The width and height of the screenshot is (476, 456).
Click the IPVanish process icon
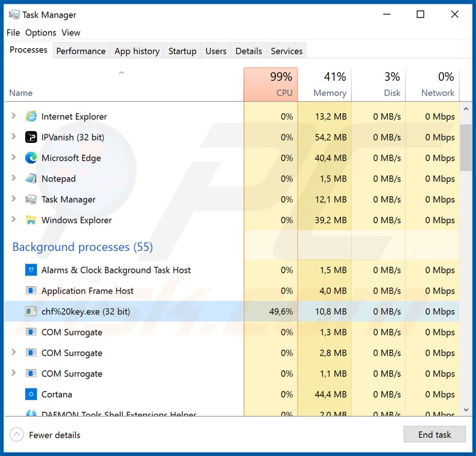[x=31, y=138]
